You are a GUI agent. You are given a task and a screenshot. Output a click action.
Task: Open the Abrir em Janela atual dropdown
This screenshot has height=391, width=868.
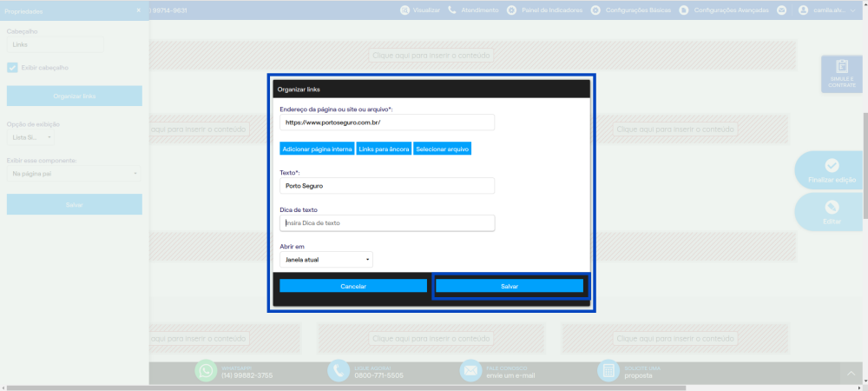tap(326, 259)
